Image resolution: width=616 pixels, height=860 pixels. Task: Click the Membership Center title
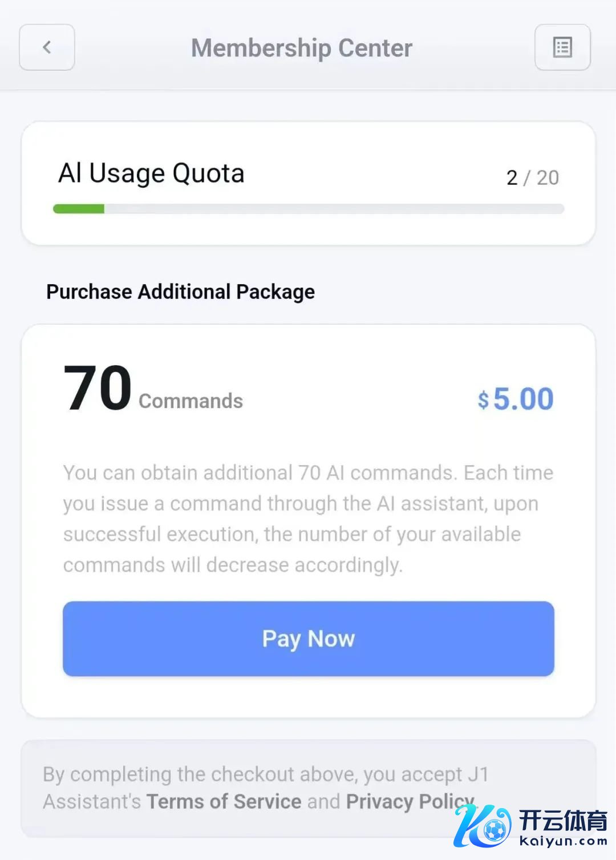pyautogui.click(x=302, y=48)
